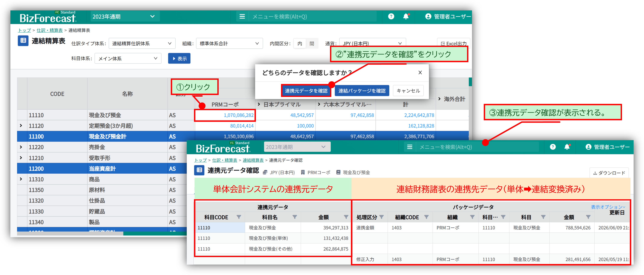Click filter icon on 処理区分 column
The image size is (644, 275).
click(x=381, y=217)
